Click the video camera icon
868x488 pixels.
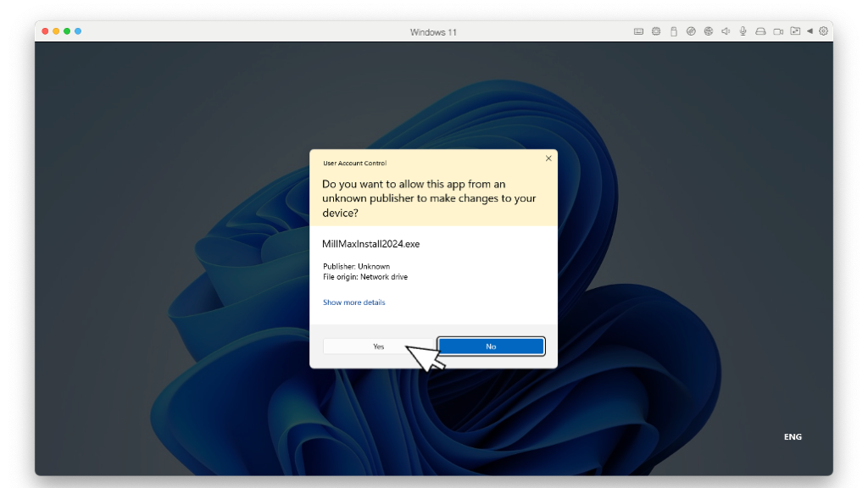pyautogui.click(x=778, y=31)
